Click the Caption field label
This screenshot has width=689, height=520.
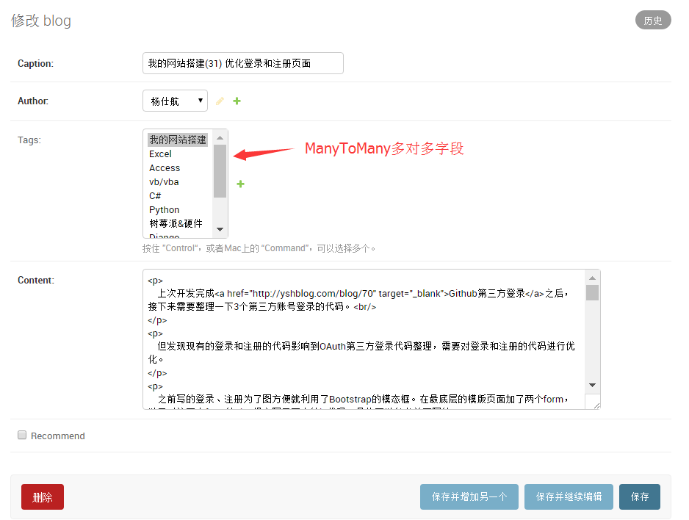pyautogui.click(x=36, y=64)
